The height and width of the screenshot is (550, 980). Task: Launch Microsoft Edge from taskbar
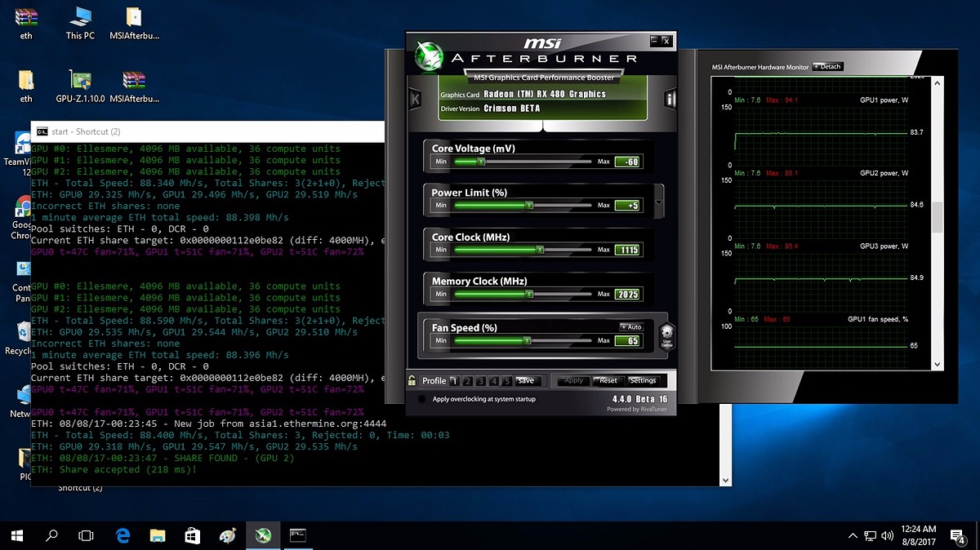click(123, 535)
